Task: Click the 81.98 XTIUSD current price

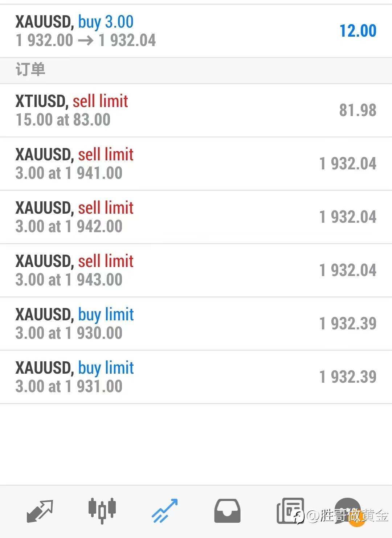Action: (358, 110)
